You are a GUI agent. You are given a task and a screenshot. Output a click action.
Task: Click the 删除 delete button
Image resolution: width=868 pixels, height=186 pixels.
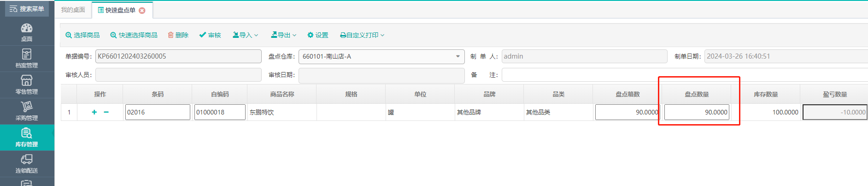178,35
